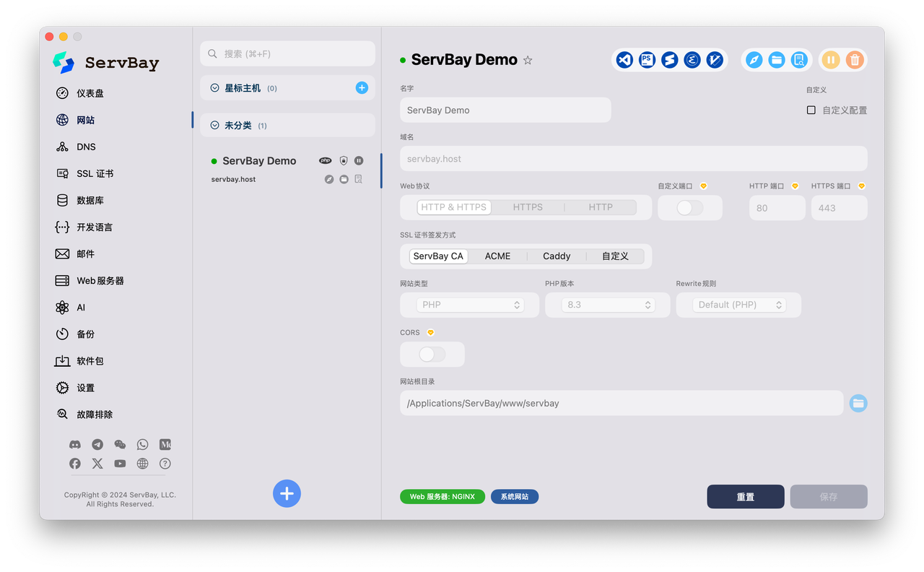Open the X (Twitter) link
The image size is (924, 572).
[x=97, y=464]
